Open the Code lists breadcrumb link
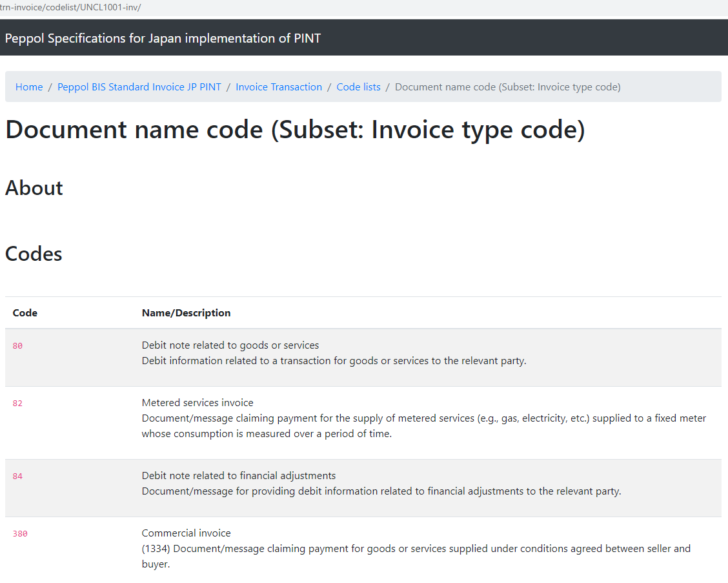This screenshot has width=728, height=583. coord(358,87)
